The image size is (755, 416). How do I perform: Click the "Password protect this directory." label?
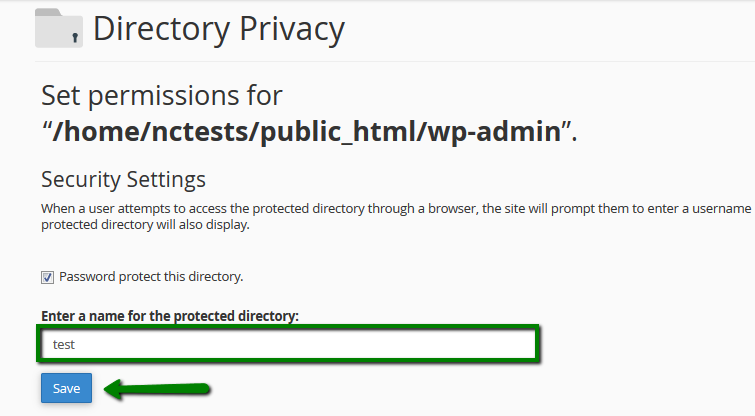(151, 276)
